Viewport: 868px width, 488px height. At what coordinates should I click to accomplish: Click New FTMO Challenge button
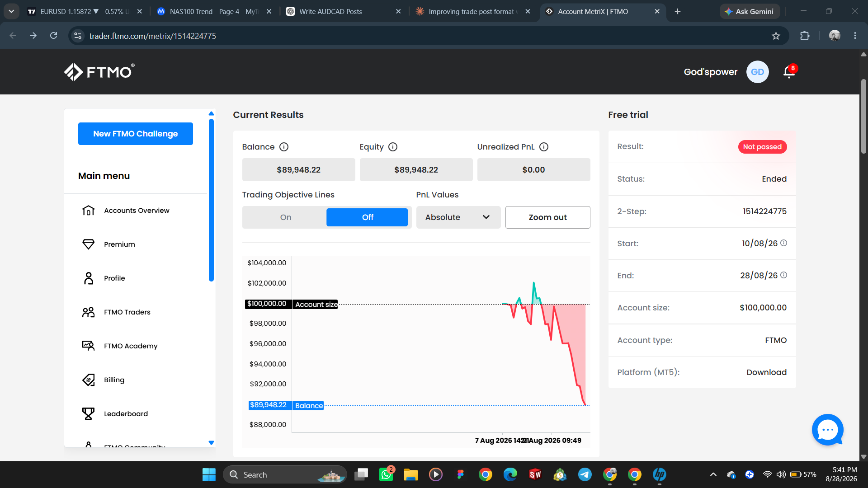coord(136,134)
